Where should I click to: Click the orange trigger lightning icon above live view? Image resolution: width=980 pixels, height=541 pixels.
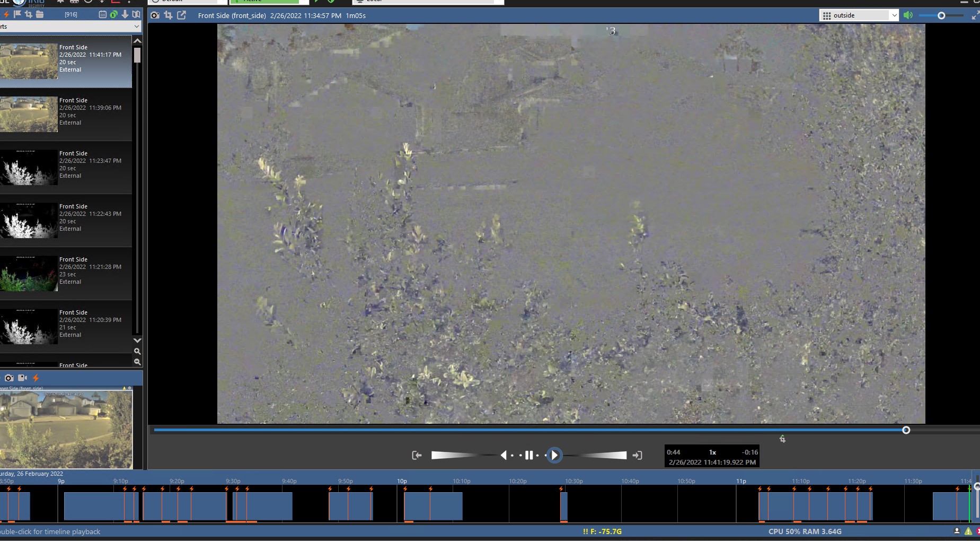pyautogui.click(x=36, y=378)
